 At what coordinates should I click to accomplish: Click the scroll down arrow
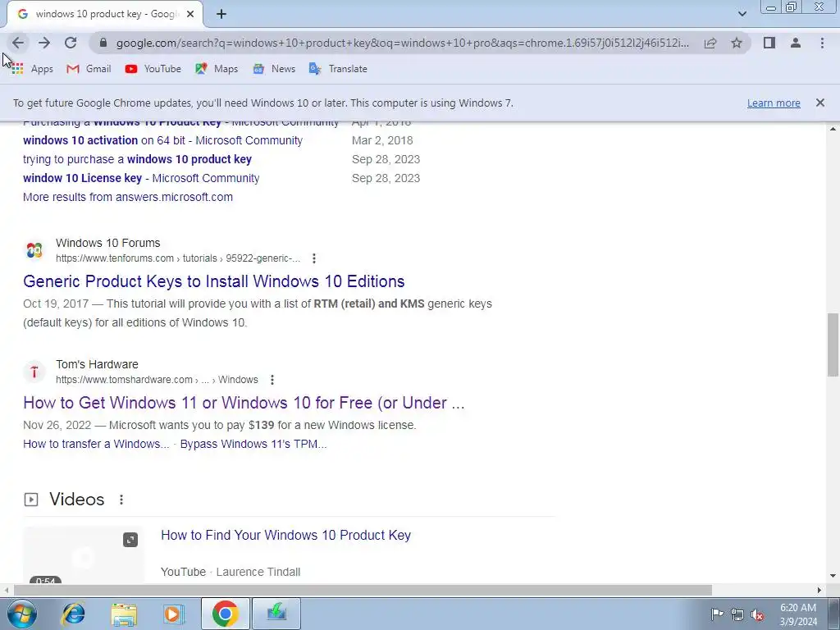(x=833, y=577)
